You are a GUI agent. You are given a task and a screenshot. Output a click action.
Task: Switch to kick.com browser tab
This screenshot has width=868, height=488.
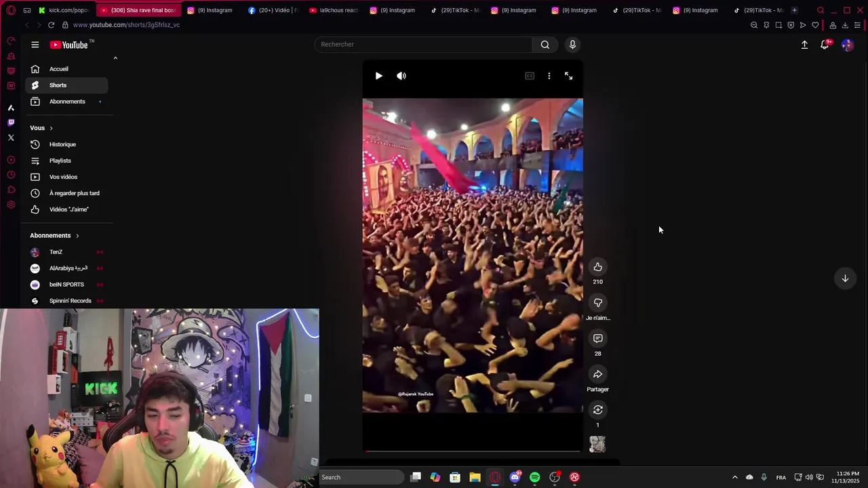click(64, 10)
